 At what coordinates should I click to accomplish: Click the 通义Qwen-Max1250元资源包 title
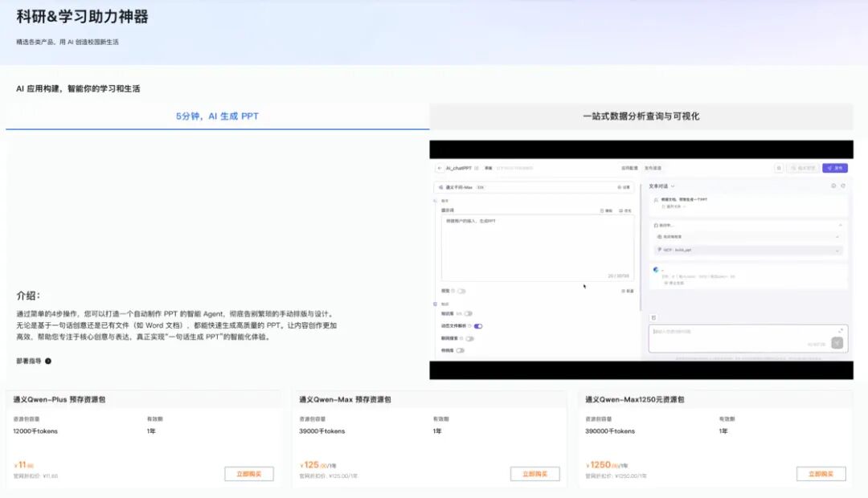634,399
